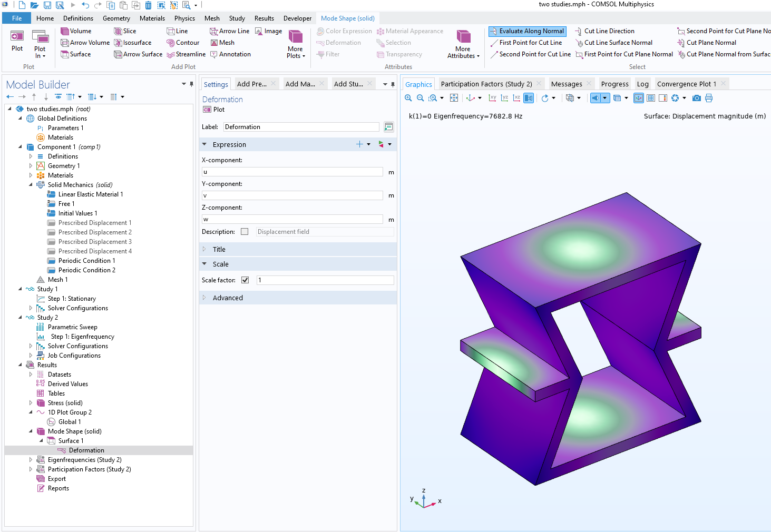The image size is (771, 532).
Task: Click the Print icon in Graphics toolbar
Action: [709, 98]
